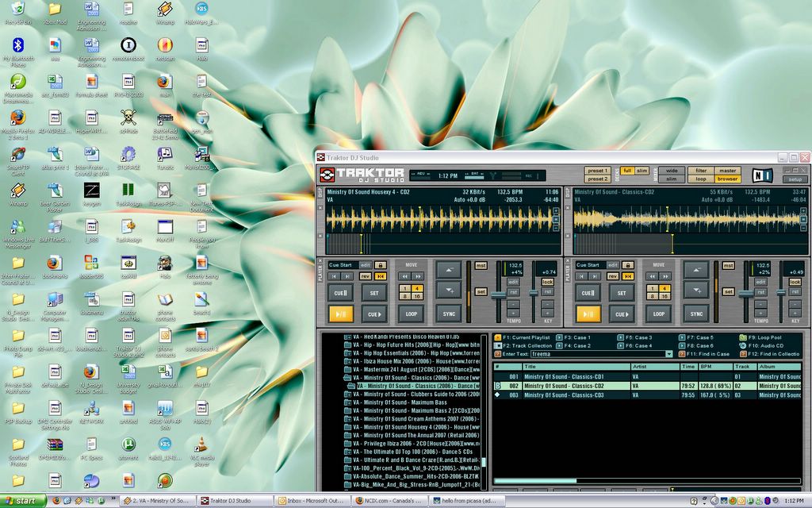Toggle rev on the Housexy 4 deck
Image resolution: width=812 pixels, height=508 pixels.
(x=366, y=276)
